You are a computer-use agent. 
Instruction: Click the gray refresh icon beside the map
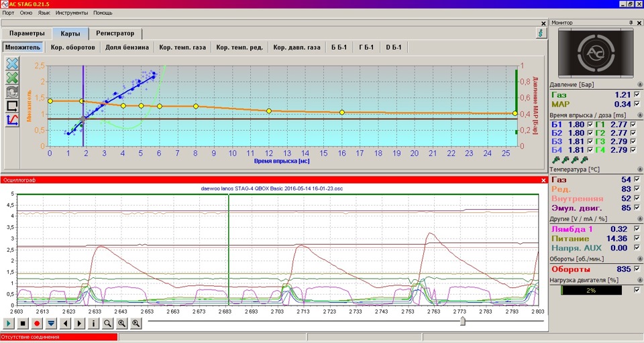12,92
